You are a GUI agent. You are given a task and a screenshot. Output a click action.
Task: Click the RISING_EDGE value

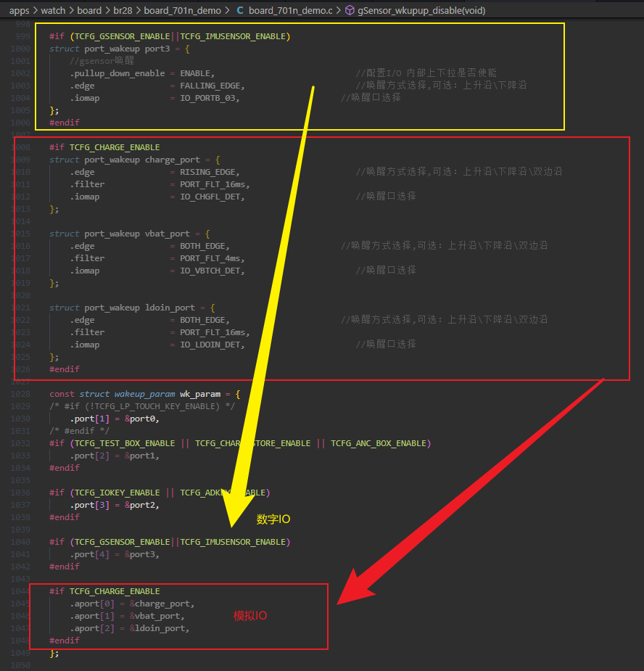(x=207, y=172)
